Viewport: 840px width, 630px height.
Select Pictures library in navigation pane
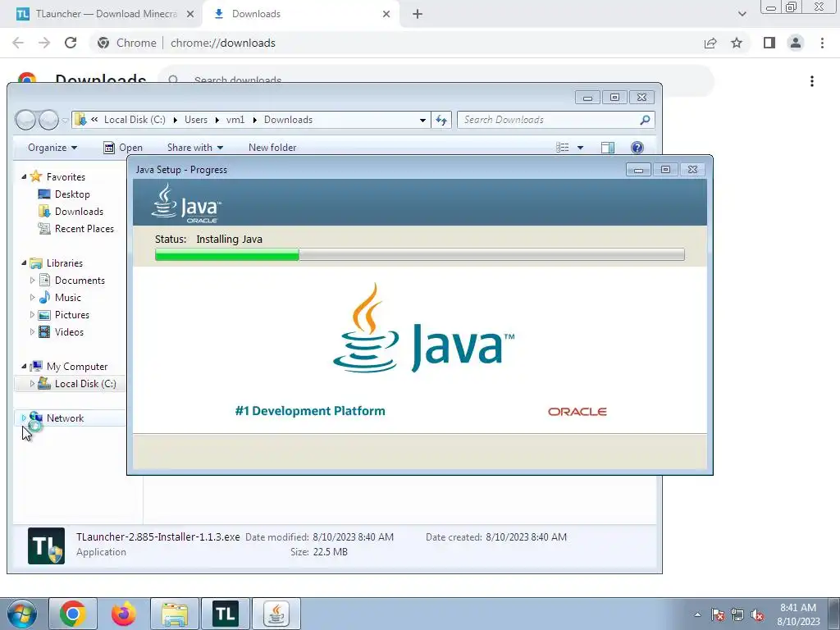[72, 314]
